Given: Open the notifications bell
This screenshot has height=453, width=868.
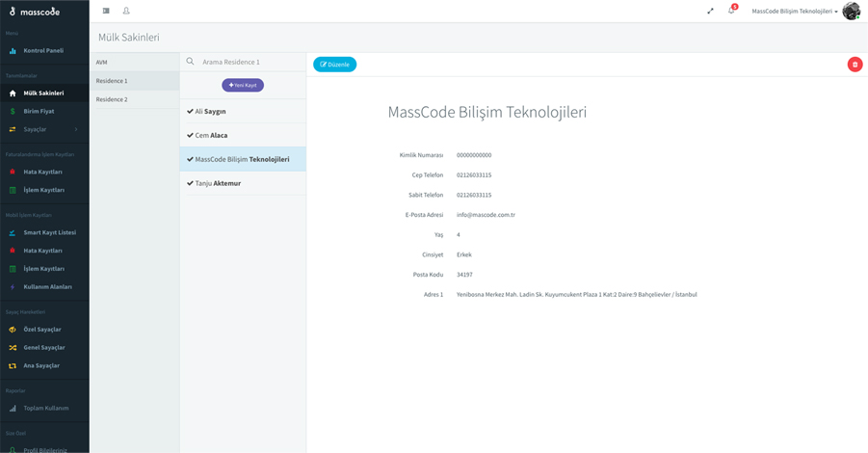Looking at the screenshot, I should (x=732, y=10).
